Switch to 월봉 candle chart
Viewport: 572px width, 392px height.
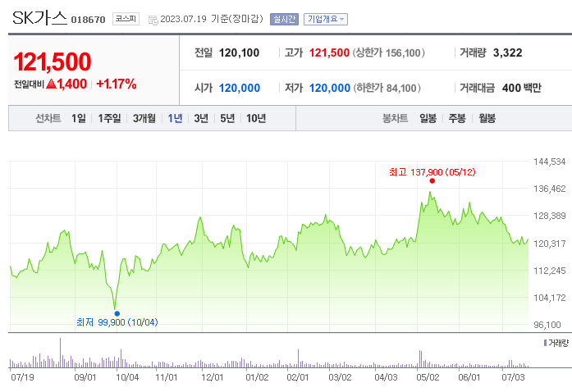click(x=487, y=118)
